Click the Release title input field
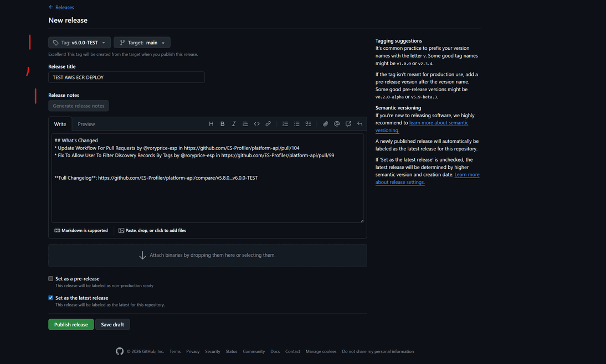This screenshot has height=364, width=606. 126,77
